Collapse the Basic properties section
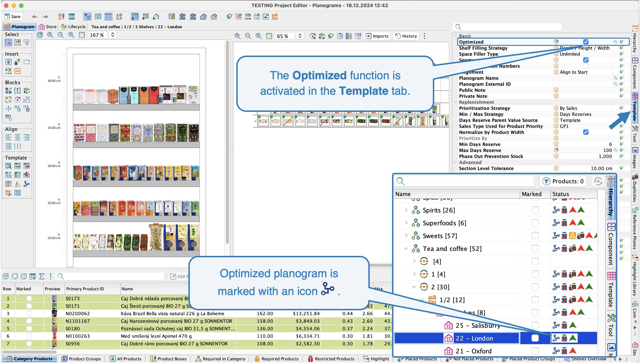 [456, 36]
